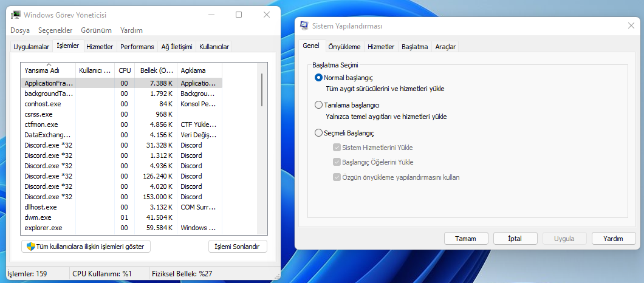Click shield icon on Tüm kullanıcılara button
This screenshot has width=644, height=283.
[31, 247]
